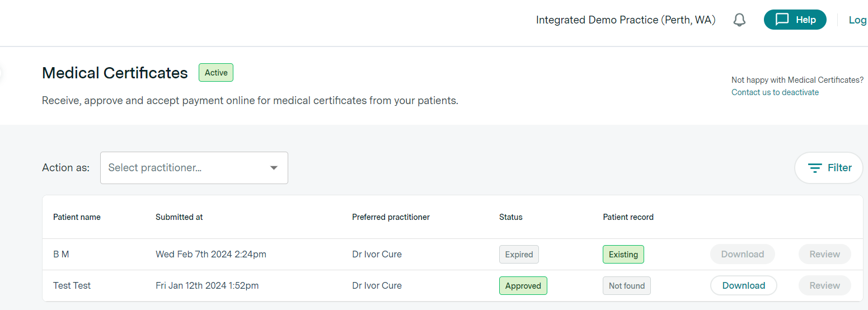The height and width of the screenshot is (310, 868).
Task: Click the Expired status badge
Action: [x=519, y=254]
